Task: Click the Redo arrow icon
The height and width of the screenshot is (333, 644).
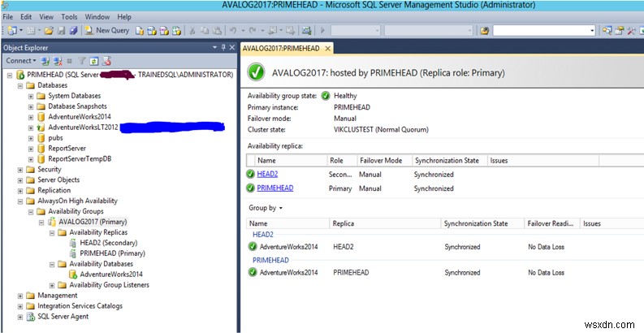Action: point(253,30)
